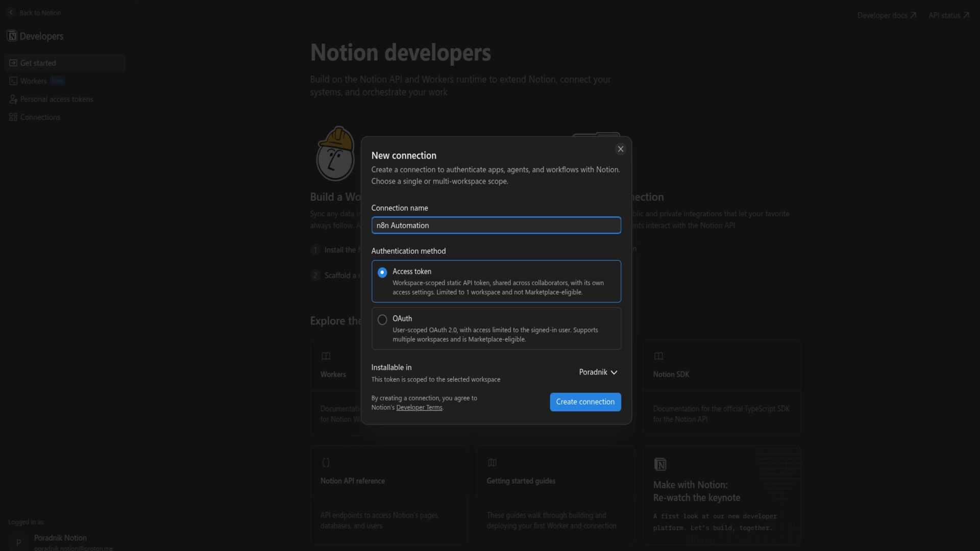Click the Installable in label

tap(391, 367)
